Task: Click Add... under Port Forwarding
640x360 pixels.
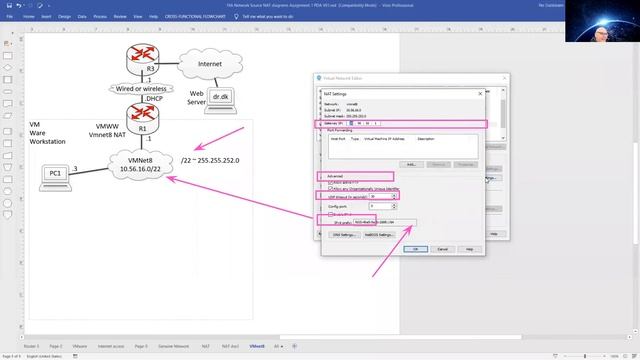Action: (x=411, y=164)
